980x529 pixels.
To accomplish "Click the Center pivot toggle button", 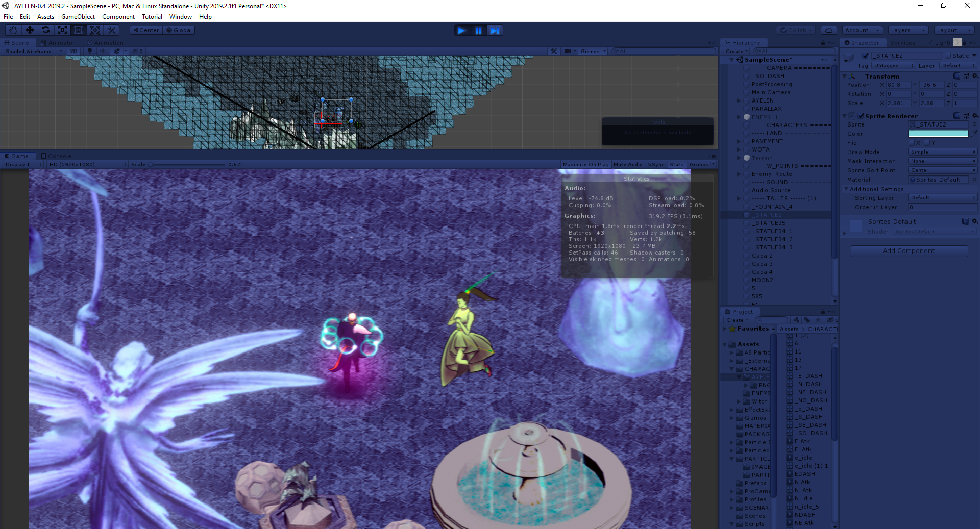I will pos(146,30).
